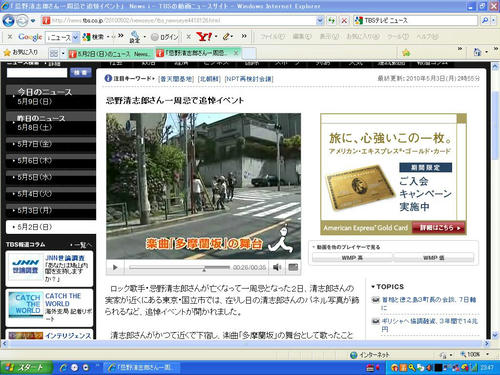Open the ツール menu
500x375 pixels.
point(398,37)
